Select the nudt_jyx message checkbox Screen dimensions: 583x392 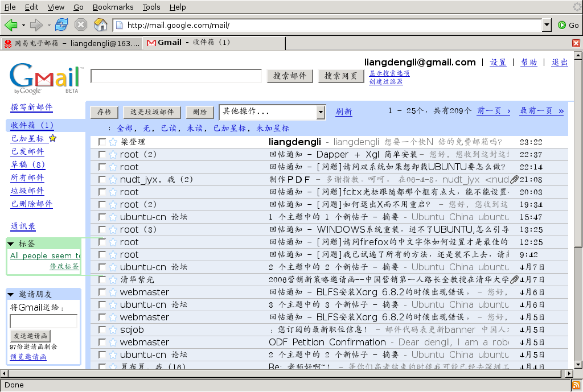coord(102,179)
